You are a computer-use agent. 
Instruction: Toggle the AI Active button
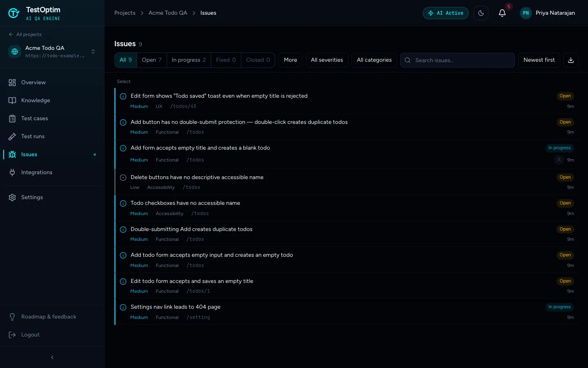pos(445,13)
